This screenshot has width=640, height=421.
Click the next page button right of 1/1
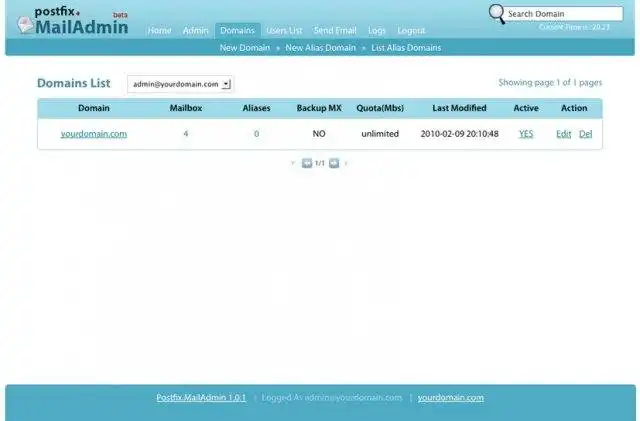click(x=334, y=163)
